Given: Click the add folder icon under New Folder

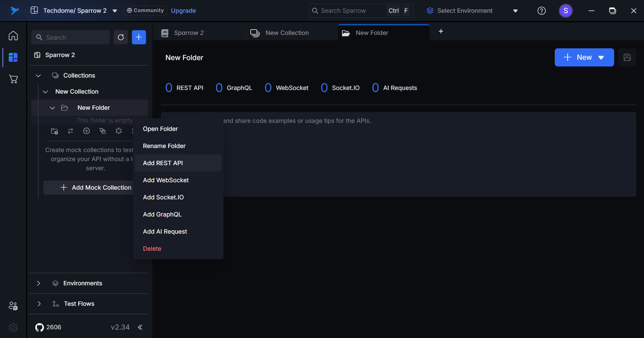Looking at the screenshot, I should coord(54,131).
